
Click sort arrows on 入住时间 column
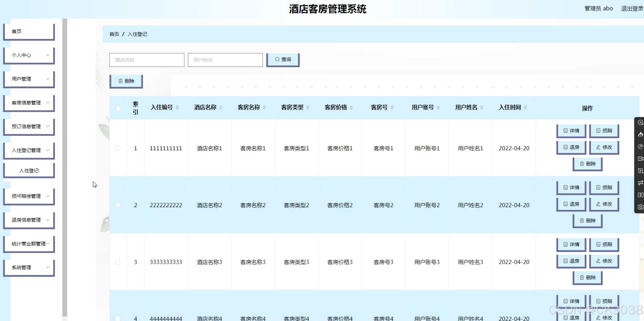[x=525, y=108]
